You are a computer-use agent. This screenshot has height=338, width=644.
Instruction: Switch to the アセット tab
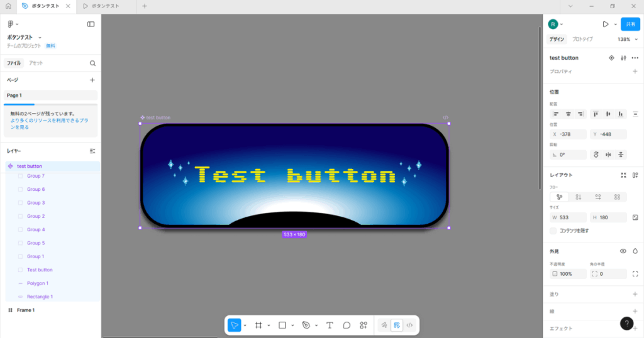pos(36,63)
